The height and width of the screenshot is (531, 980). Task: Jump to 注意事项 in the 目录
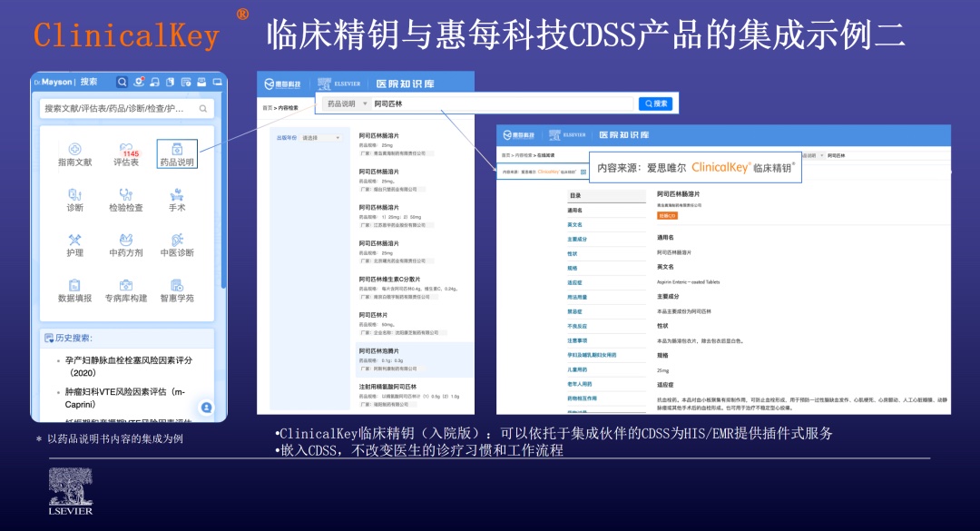pos(577,340)
